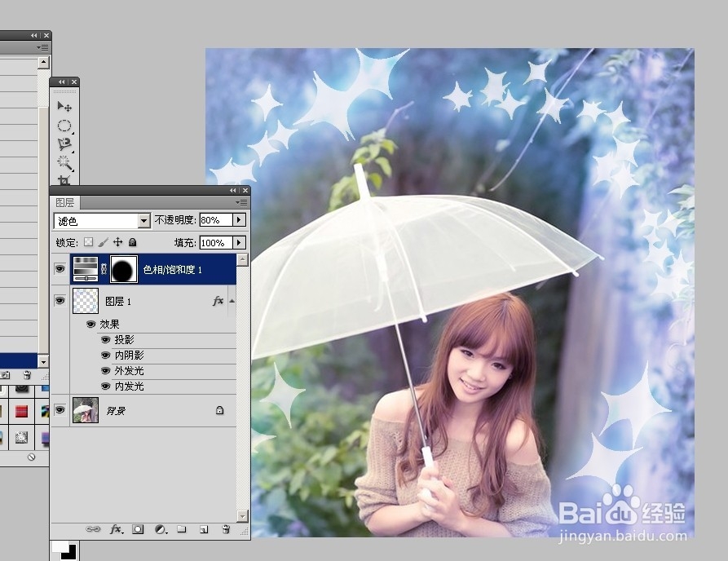Screen dimensions: 728x561
Task: Hide the 内发光 effect
Action: (106, 386)
